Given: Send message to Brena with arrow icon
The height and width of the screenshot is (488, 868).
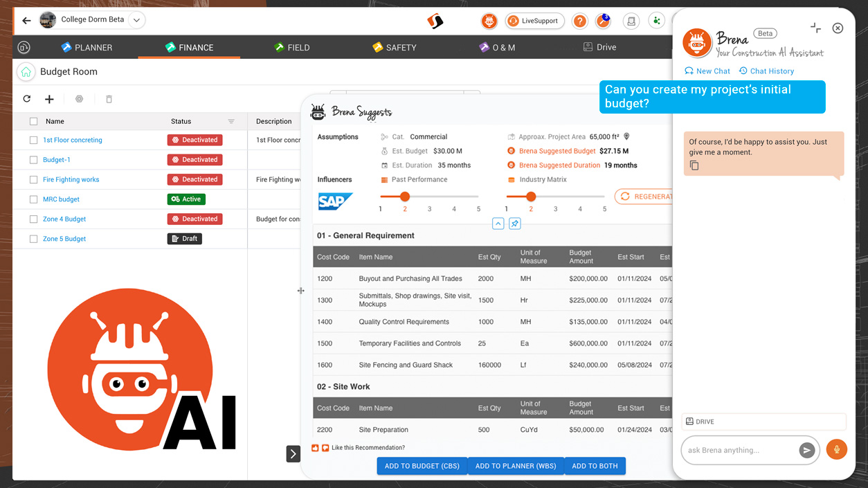Looking at the screenshot, I should coord(806,451).
